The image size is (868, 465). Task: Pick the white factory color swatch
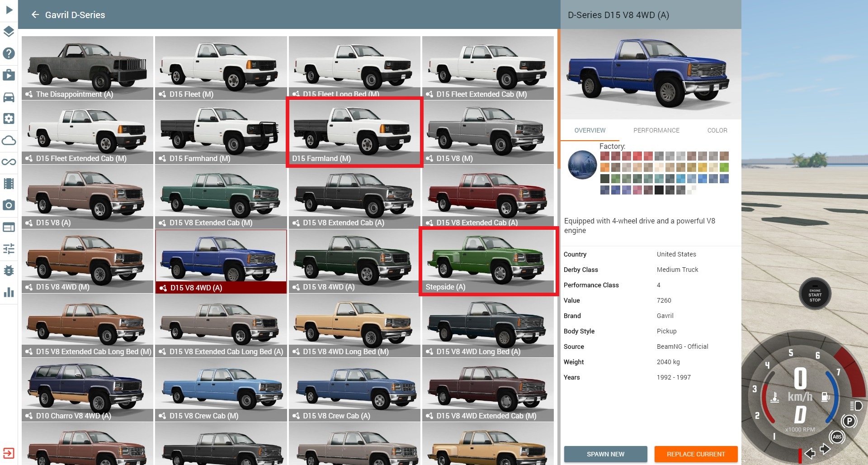692,190
